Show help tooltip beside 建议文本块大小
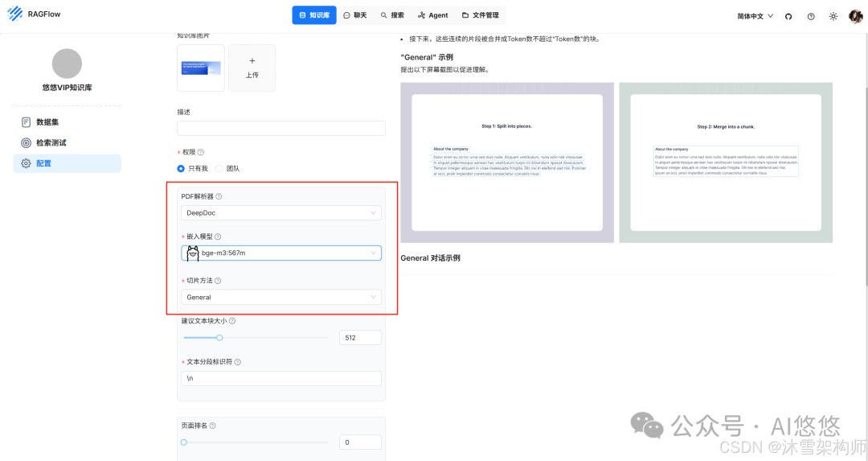The image size is (868, 461). pyautogui.click(x=232, y=321)
